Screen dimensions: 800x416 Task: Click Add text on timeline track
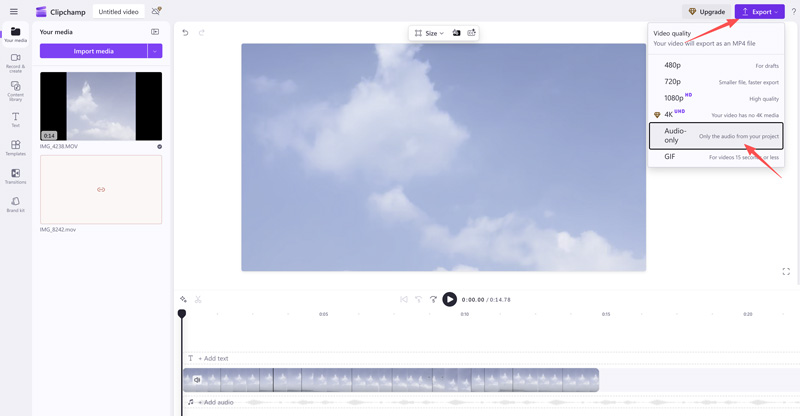click(x=213, y=358)
